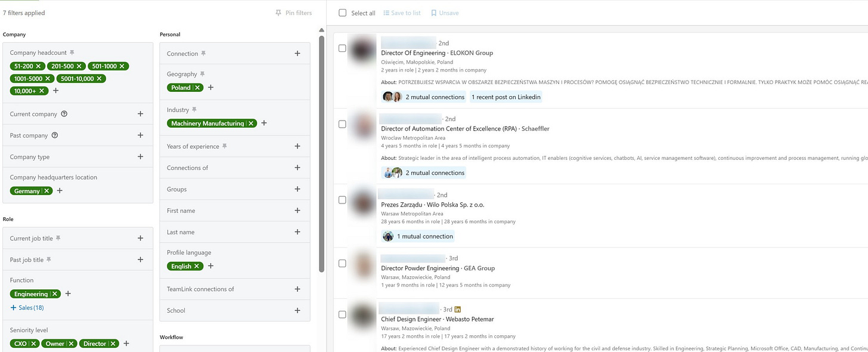Expand the First name filter
868x352 pixels.
[297, 211]
